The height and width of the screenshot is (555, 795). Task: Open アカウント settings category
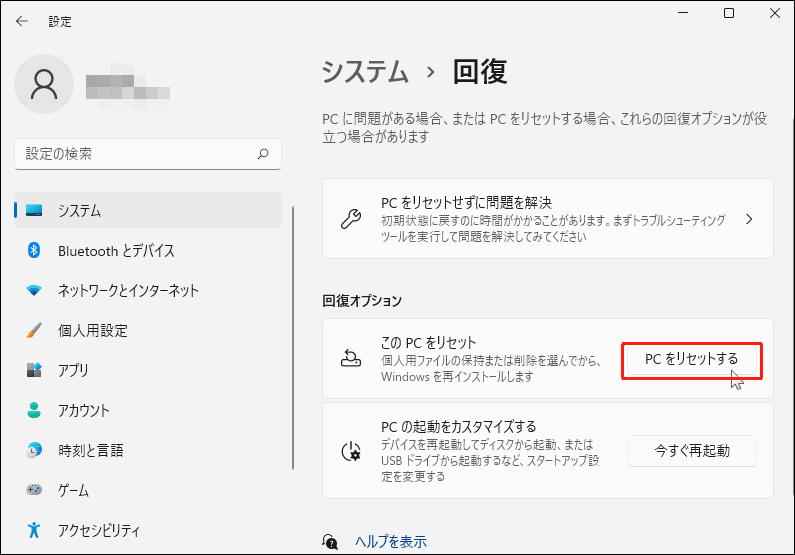coord(148,411)
